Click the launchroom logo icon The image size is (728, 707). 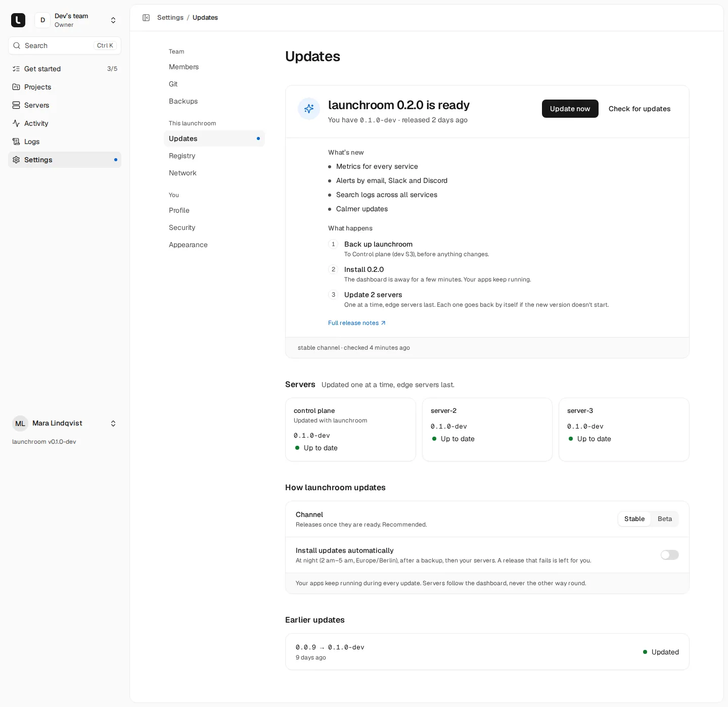click(18, 20)
